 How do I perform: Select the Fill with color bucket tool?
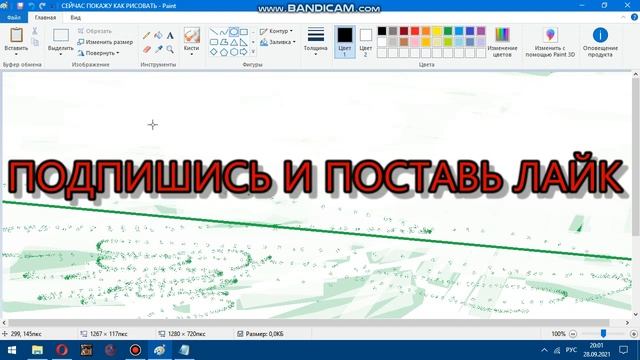pos(158,36)
